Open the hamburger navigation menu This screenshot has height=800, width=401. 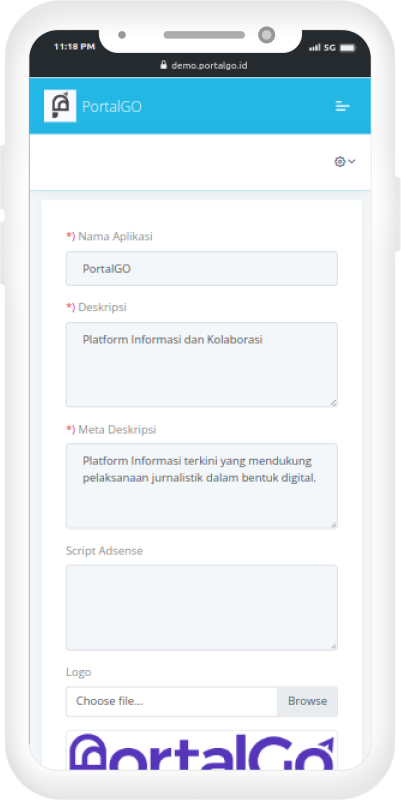[x=342, y=107]
